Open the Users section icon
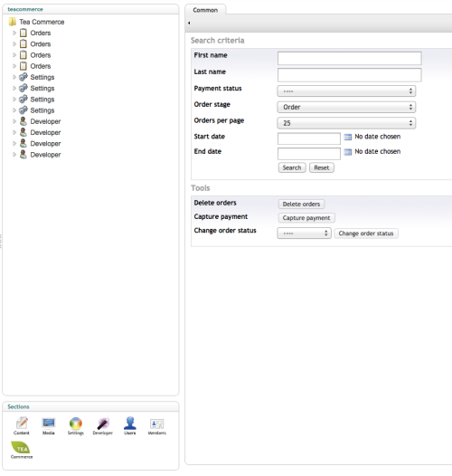This screenshot has height=476, width=452. click(x=130, y=423)
